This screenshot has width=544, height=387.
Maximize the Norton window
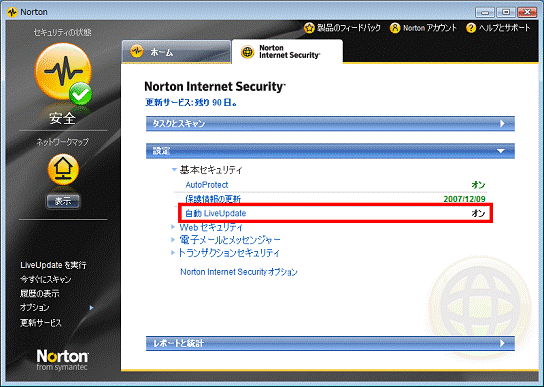[506, 12]
